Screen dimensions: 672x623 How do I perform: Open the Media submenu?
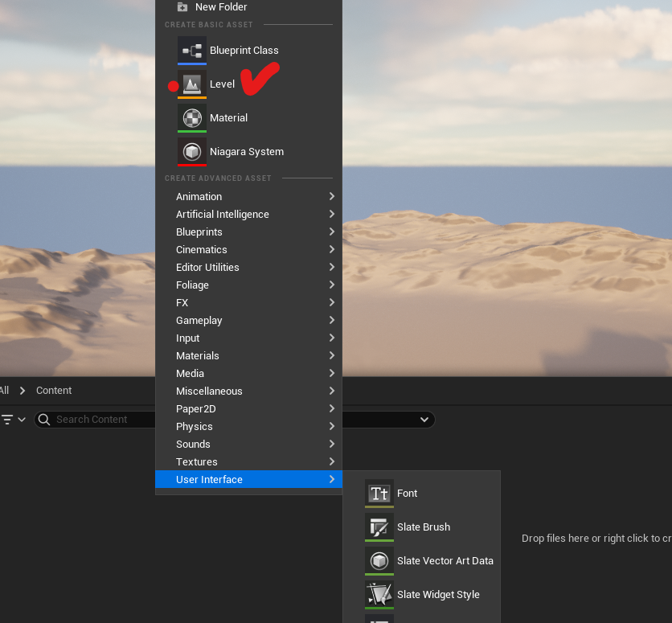pyautogui.click(x=248, y=374)
